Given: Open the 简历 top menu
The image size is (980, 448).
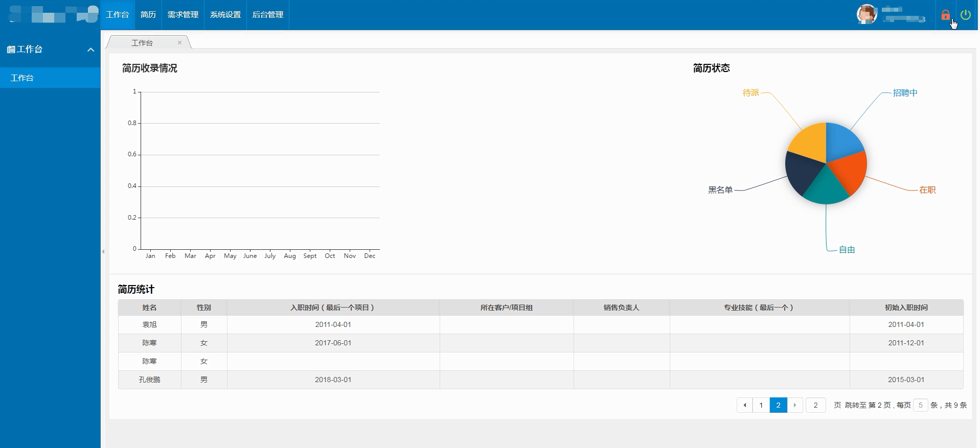Looking at the screenshot, I should coord(148,15).
